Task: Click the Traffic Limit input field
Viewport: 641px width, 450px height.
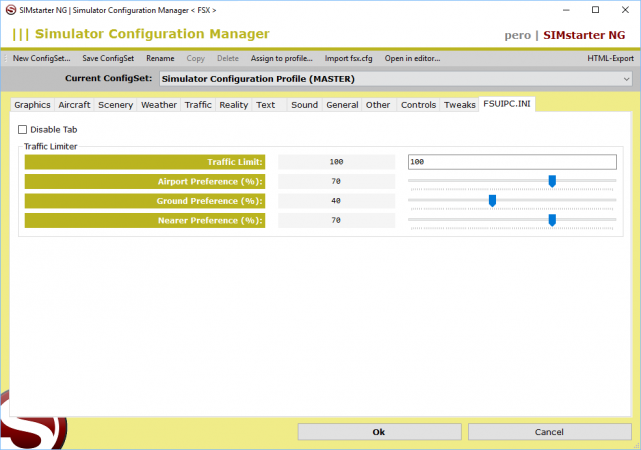Action: pyautogui.click(x=512, y=162)
